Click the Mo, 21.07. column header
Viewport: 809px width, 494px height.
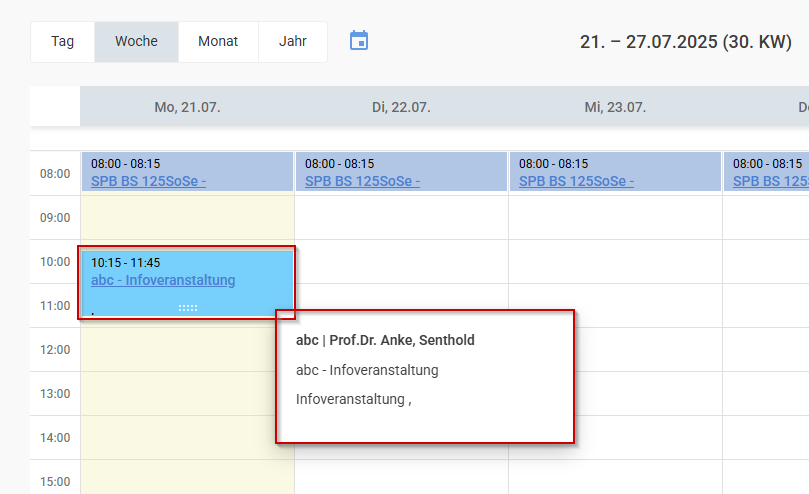tap(187, 107)
